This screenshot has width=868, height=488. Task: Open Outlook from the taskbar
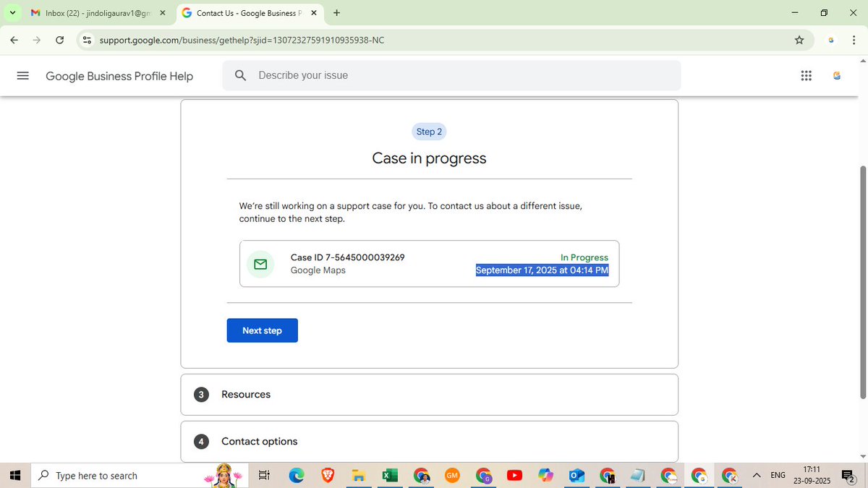coord(576,476)
